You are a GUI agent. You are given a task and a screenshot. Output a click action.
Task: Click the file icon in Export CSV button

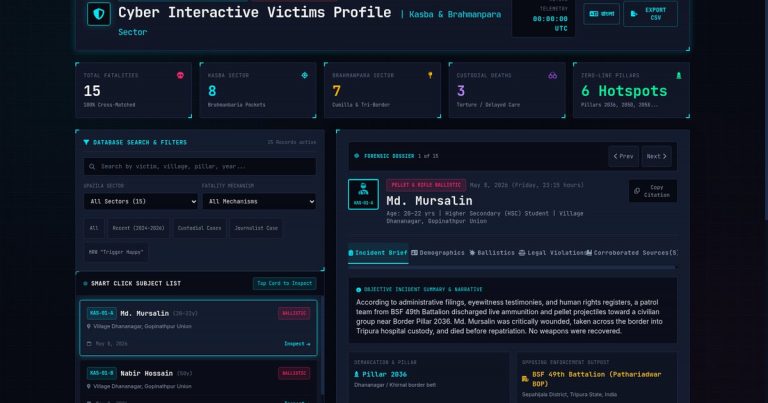tap(634, 14)
